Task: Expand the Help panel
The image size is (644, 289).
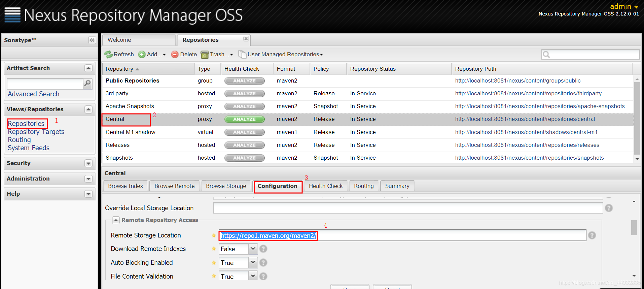Action: pos(88,194)
